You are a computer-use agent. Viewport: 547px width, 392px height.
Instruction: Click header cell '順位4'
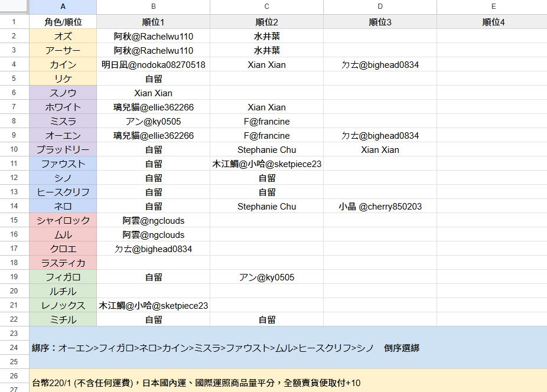coord(493,22)
